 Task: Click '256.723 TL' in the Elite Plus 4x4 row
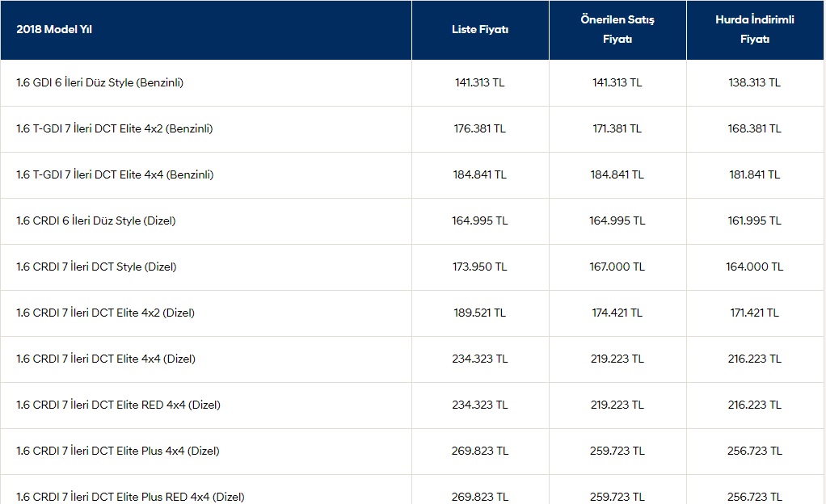coord(755,451)
